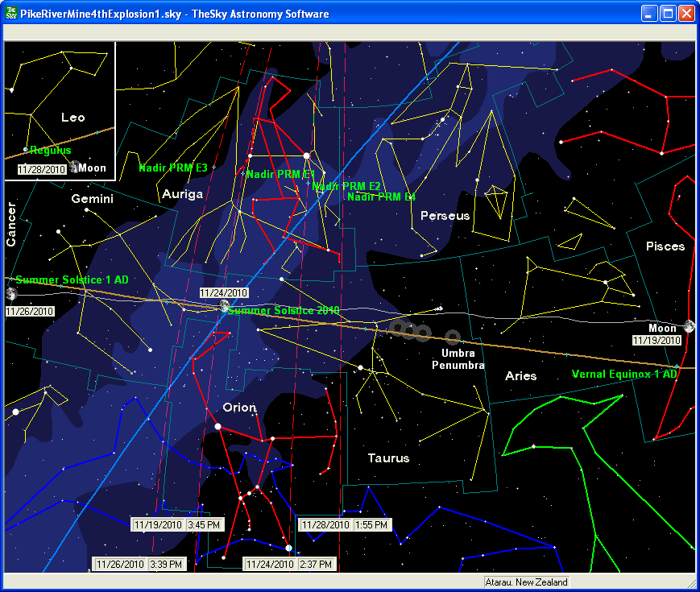Click the rightmost gray circle above Umbra
700x592 pixels.
coord(453,337)
